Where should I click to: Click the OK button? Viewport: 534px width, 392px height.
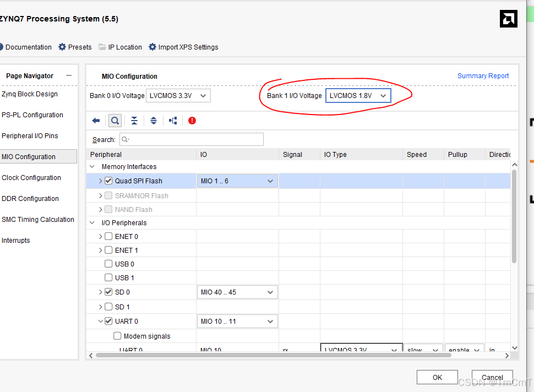point(437,377)
